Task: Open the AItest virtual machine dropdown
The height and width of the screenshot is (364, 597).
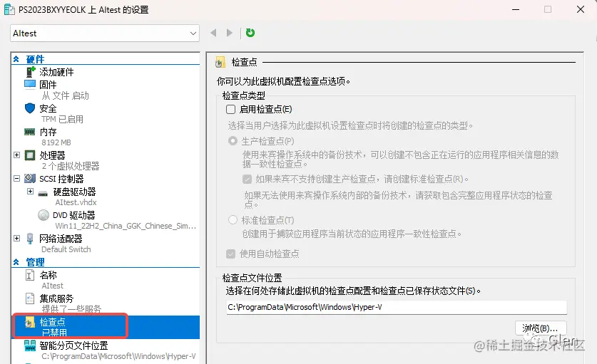Action: tap(105, 33)
